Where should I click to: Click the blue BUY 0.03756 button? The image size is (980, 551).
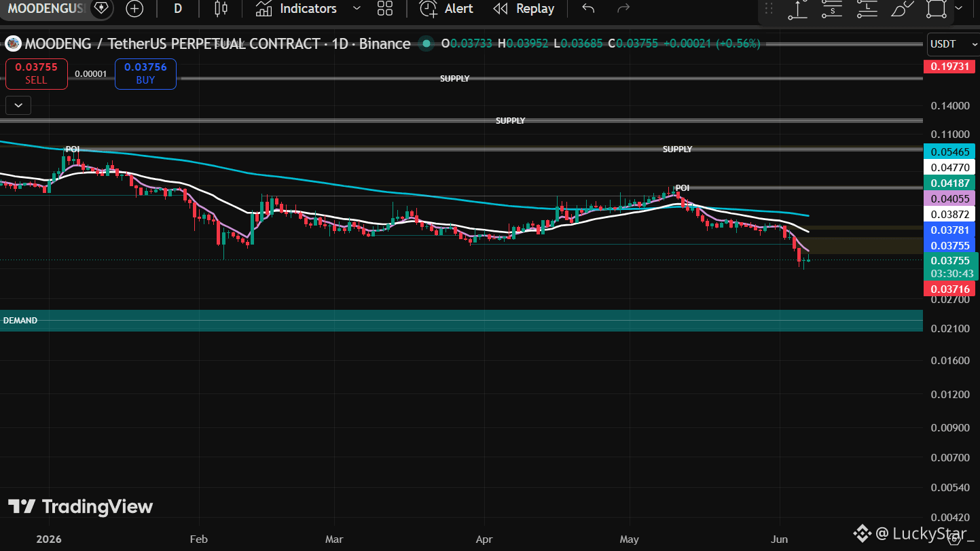click(x=145, y=74)
